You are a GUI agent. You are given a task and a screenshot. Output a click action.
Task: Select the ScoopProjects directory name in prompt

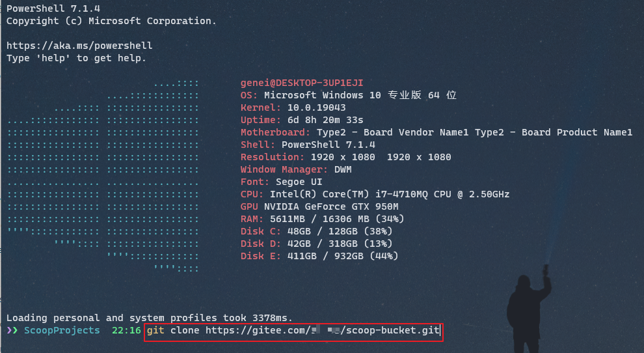(62, 330)
